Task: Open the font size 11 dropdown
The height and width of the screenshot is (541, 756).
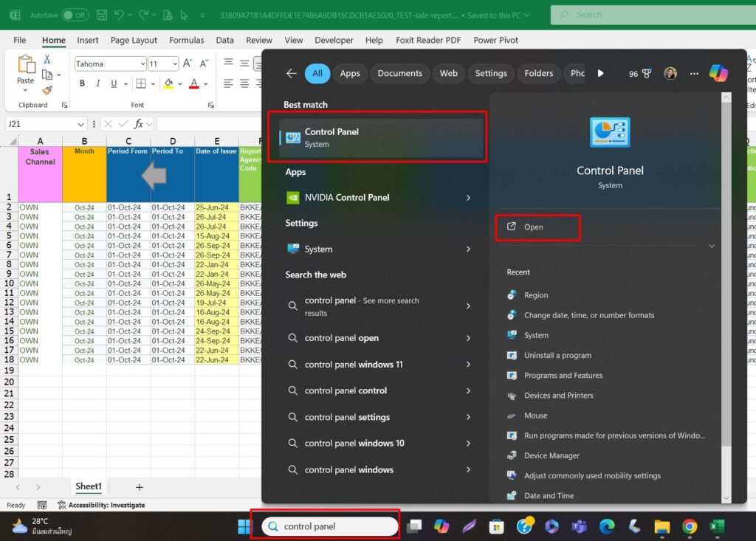Action: [x=174, y=63]
